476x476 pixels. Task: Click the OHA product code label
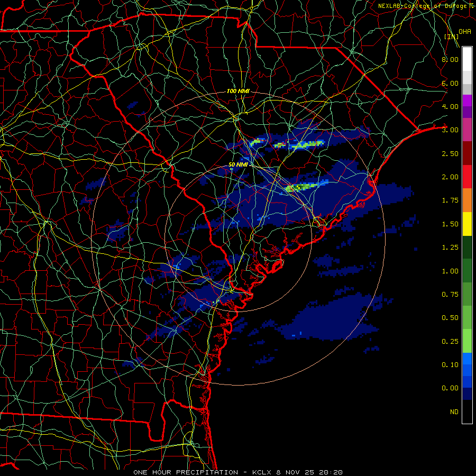pos(465,31)
